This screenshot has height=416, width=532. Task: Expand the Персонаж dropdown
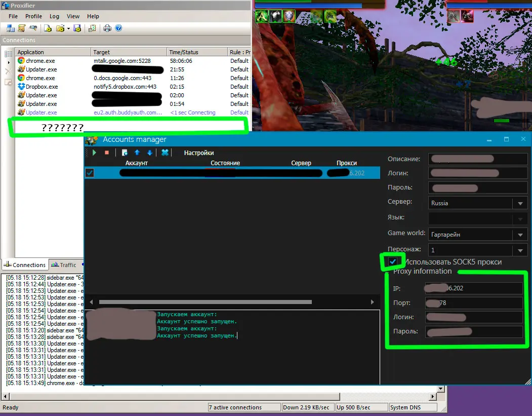519,251
